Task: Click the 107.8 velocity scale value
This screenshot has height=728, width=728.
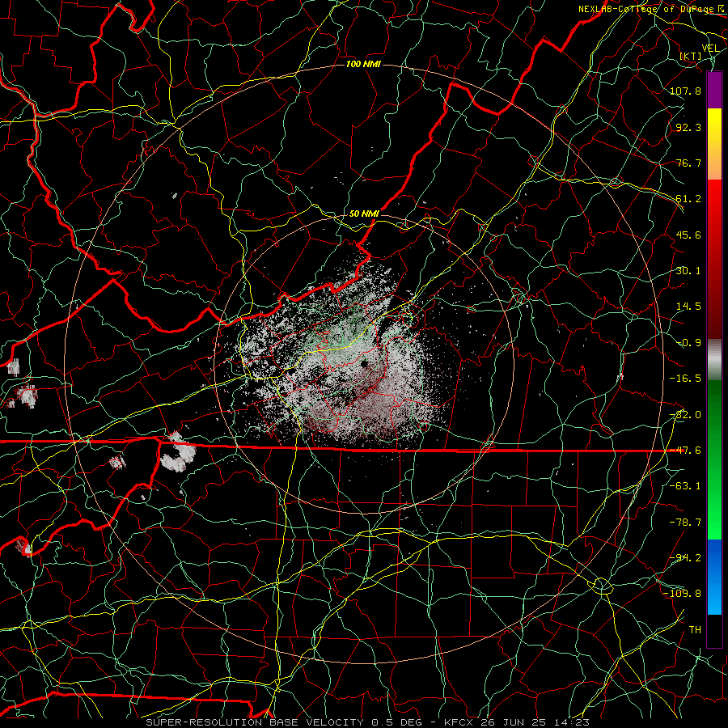Action: (x=685, y=91)
